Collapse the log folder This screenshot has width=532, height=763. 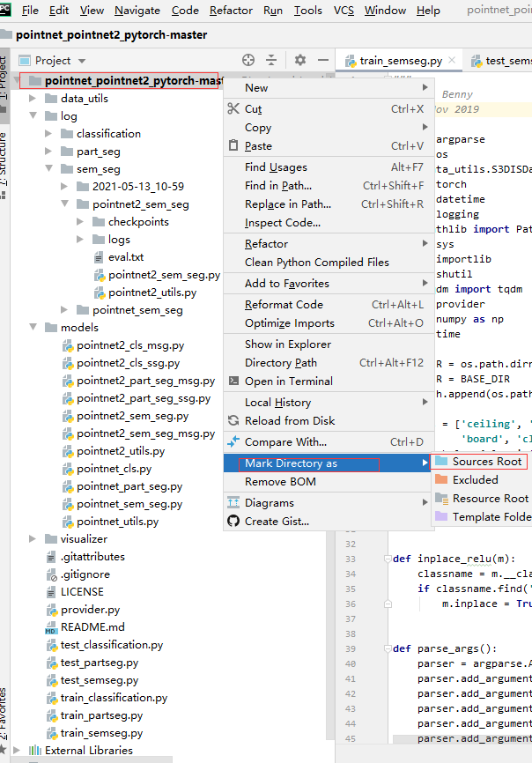coord(33,115)
